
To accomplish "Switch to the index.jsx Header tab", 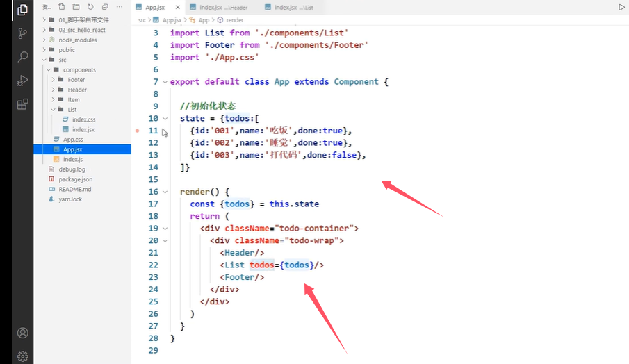I will point(219,7).
